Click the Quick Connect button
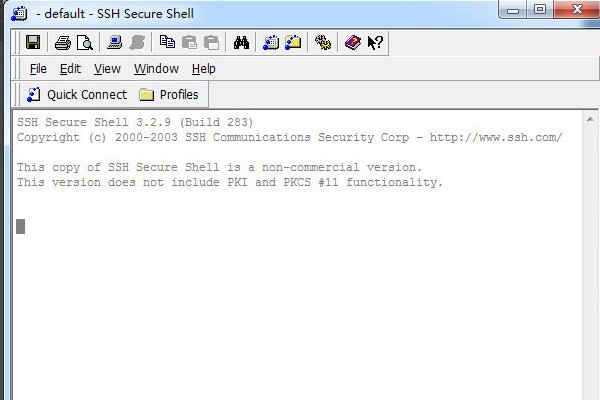 point(77,95)
